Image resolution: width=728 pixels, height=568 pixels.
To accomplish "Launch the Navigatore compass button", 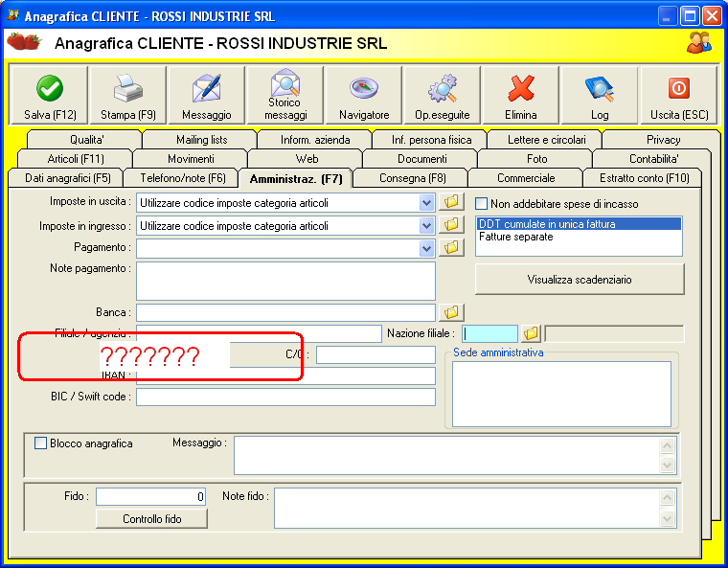I will (364, 96).
